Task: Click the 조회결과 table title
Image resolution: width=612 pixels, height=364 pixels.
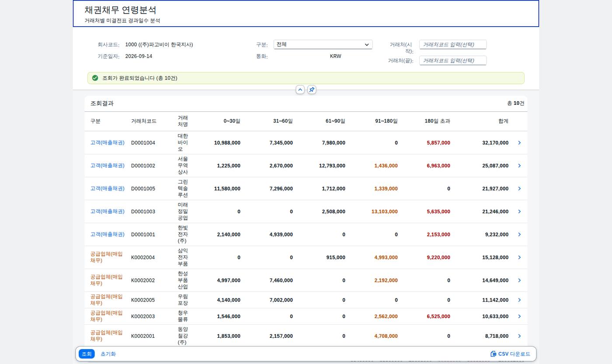Action: [x=102, y=104]
